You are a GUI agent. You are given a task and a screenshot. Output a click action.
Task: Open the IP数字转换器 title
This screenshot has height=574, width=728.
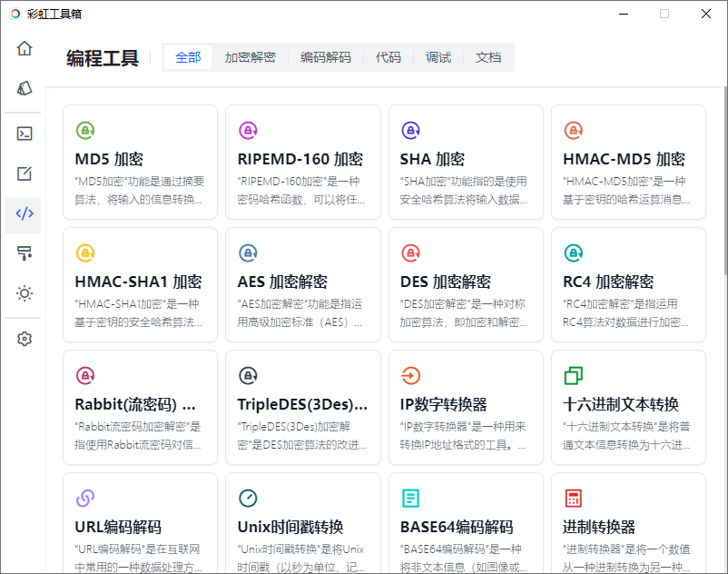443,404
